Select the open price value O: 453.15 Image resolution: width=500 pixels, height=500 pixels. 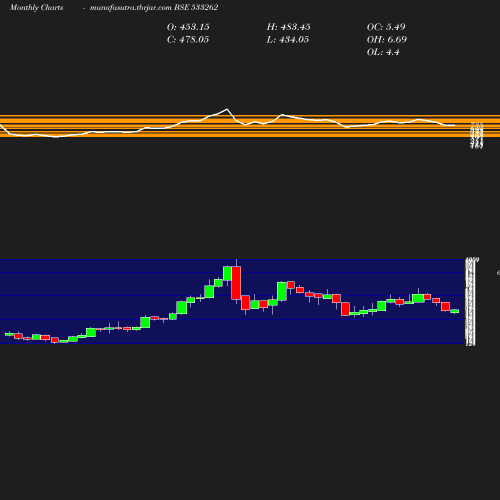(x=188, y=27)
